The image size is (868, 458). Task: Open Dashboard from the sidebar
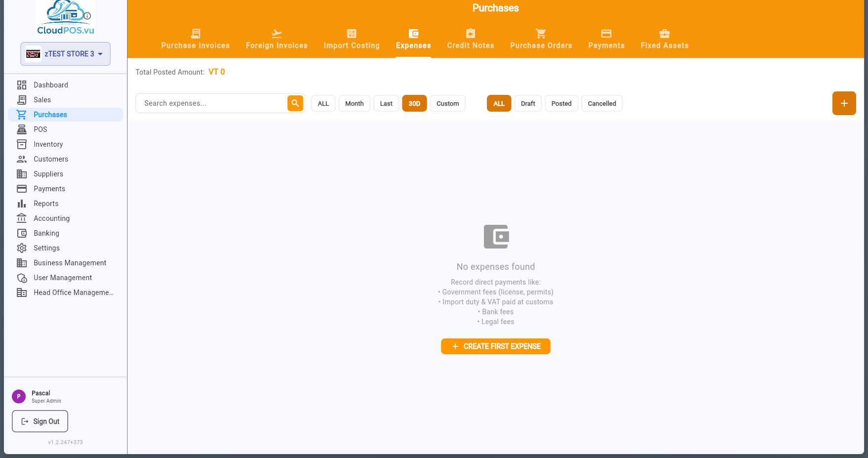(x=65, y=85)
